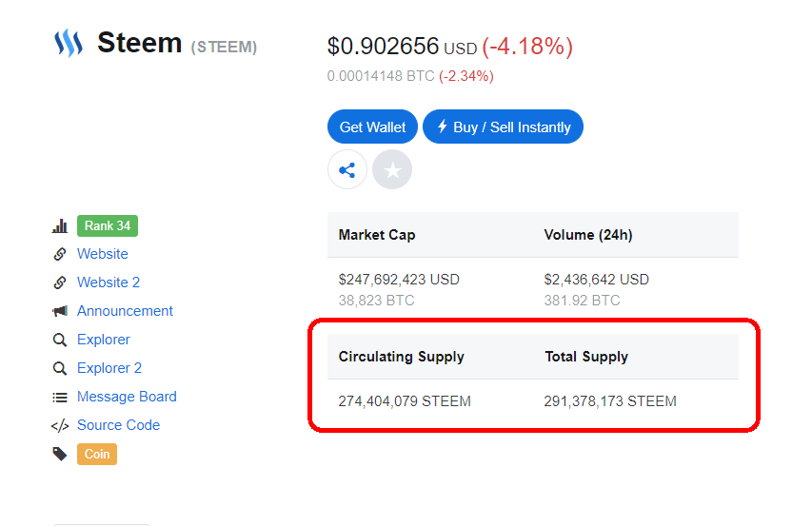Open the Message Board link
The height and width of the screenshot is (526, 812).
(x=127, y=397)
